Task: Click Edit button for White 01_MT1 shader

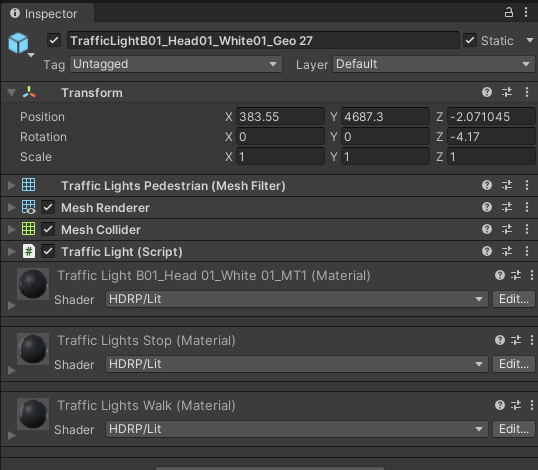Action: (514, 299)
